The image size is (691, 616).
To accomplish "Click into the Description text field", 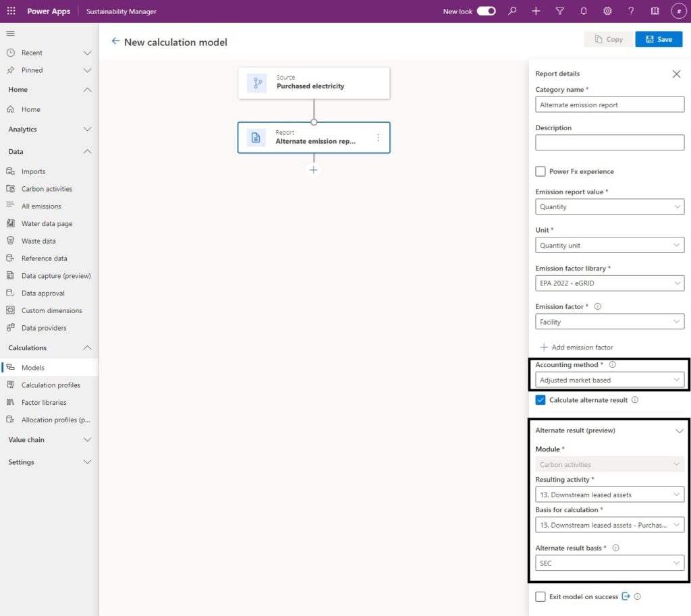I will point(609,143).
